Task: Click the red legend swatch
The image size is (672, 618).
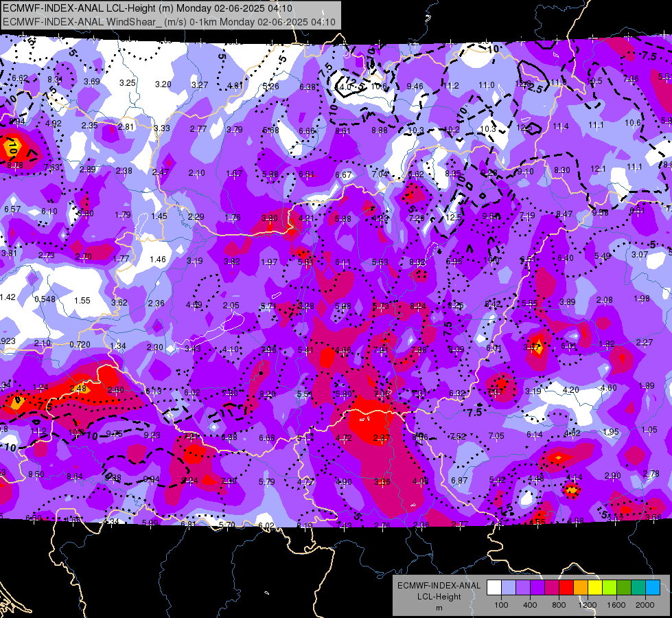Action: coord(566,588)
